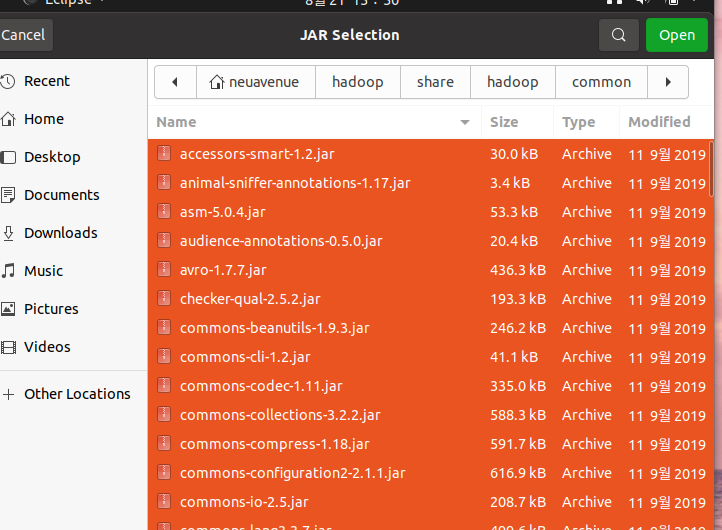Sort files by Modified column

(x=666, y=122)
